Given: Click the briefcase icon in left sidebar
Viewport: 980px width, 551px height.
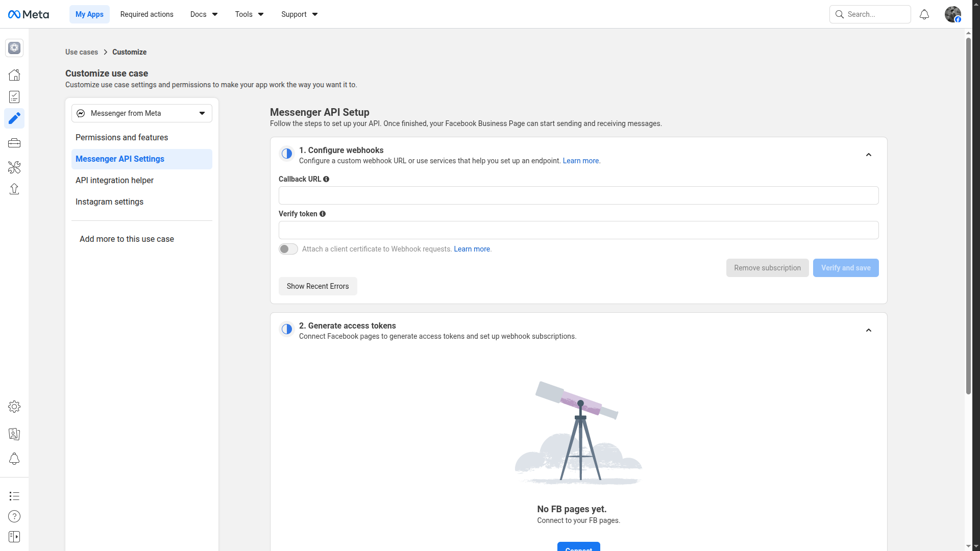Looking at the screenshot, I should coord(14,143).
